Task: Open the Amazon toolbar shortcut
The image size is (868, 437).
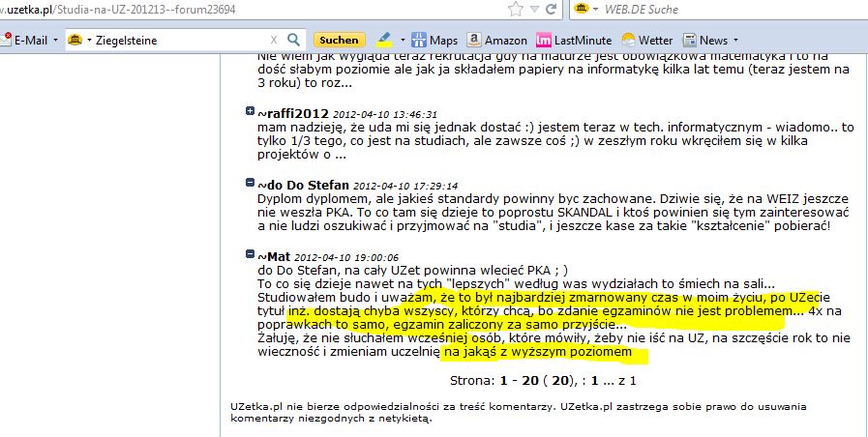Action: (x=497, y=41)
